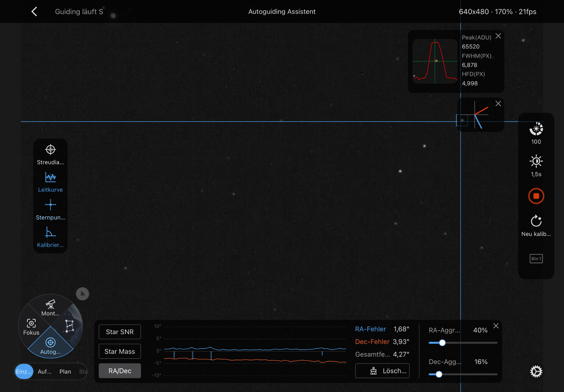This screenshot has width=564, height=392.
Task: Click the RA/Dec error graph area
Action: (x=255, y=351)
